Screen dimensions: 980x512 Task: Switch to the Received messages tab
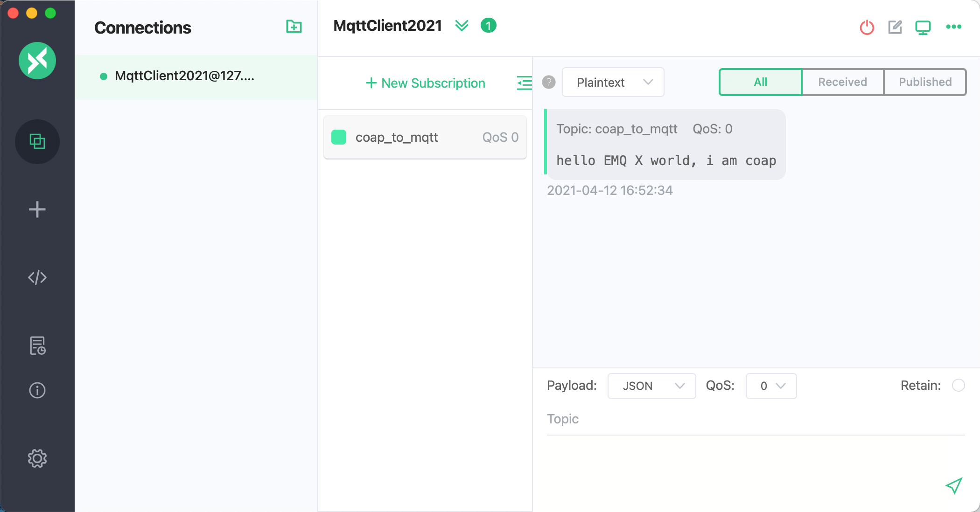coord(842,82)
